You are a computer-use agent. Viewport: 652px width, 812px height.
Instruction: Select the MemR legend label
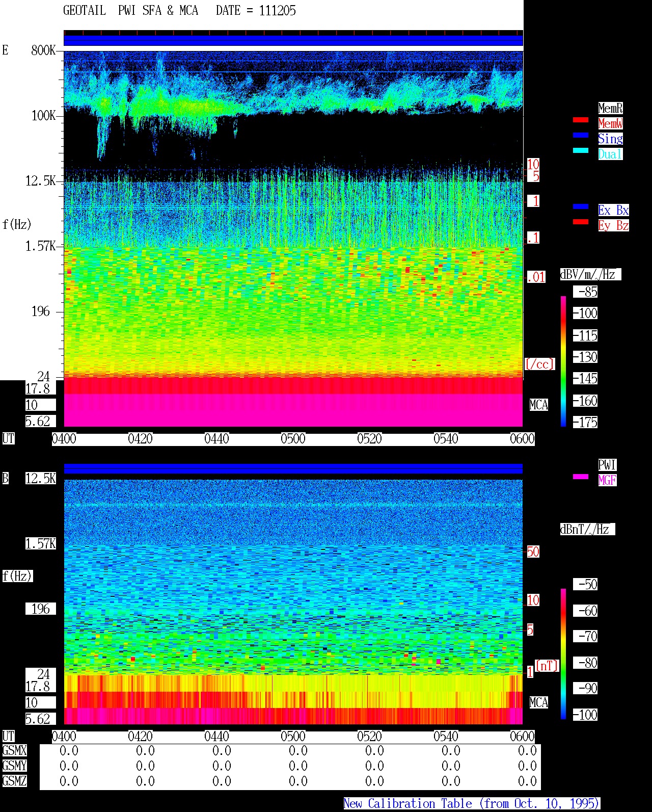pyautogui.click(x=610, y=108)
